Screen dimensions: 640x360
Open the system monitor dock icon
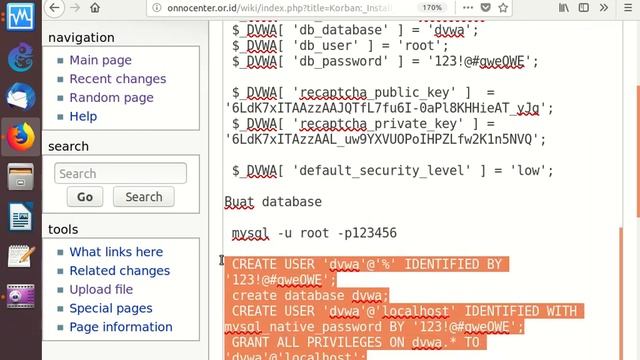click(x=20, y=17)
